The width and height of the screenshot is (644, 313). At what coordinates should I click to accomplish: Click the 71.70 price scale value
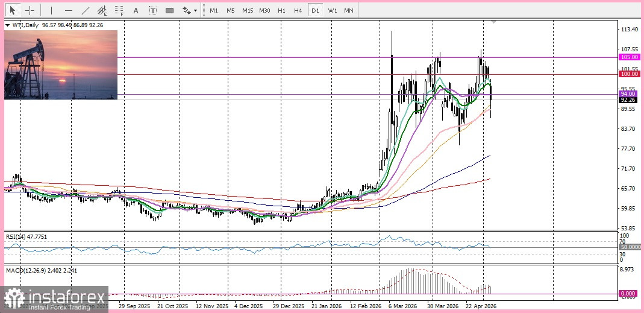pos(629,169)
